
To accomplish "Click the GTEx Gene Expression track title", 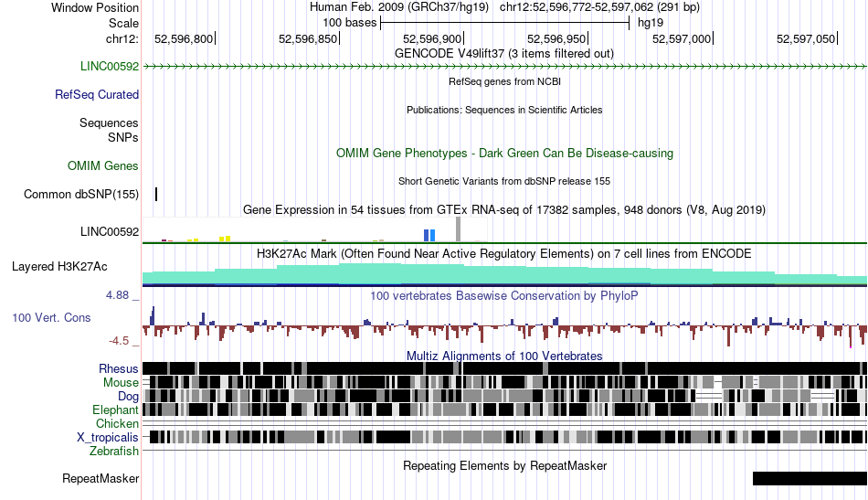I will pos(504,210).
